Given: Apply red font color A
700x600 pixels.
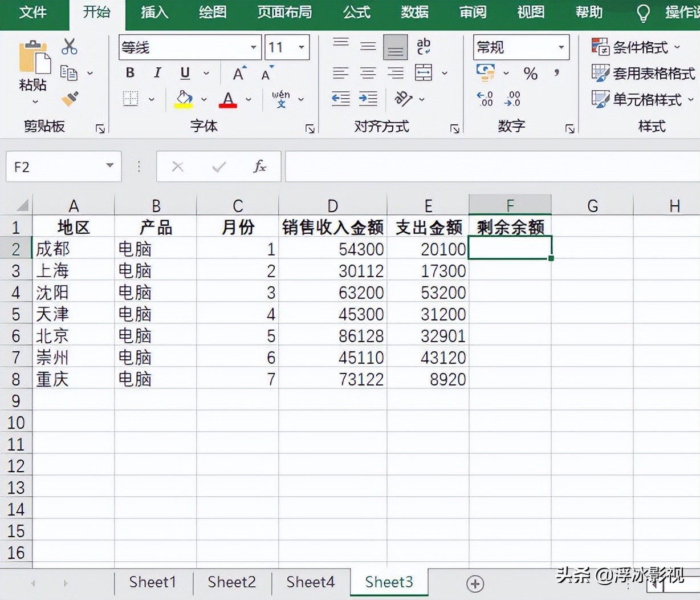Looking at the screenshot, I should [x=227, y=99].
